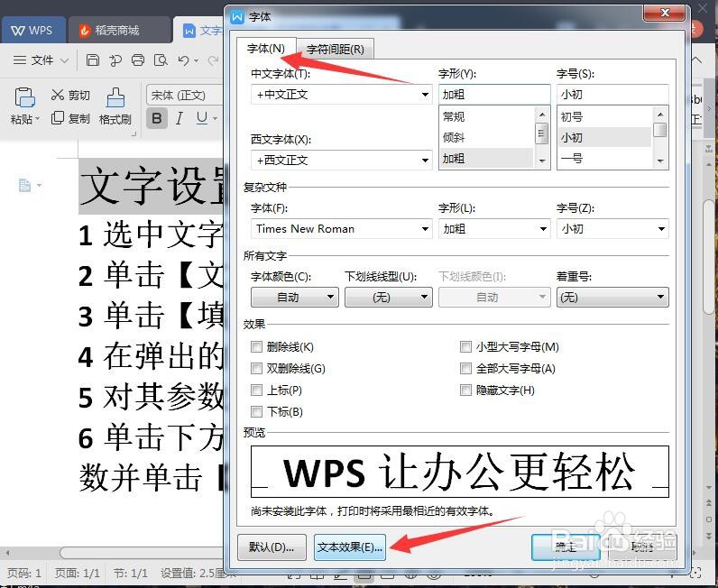718x588 pixels.
Task: Switch to the 字符间距(R) tab
Action: pos(336,49)
